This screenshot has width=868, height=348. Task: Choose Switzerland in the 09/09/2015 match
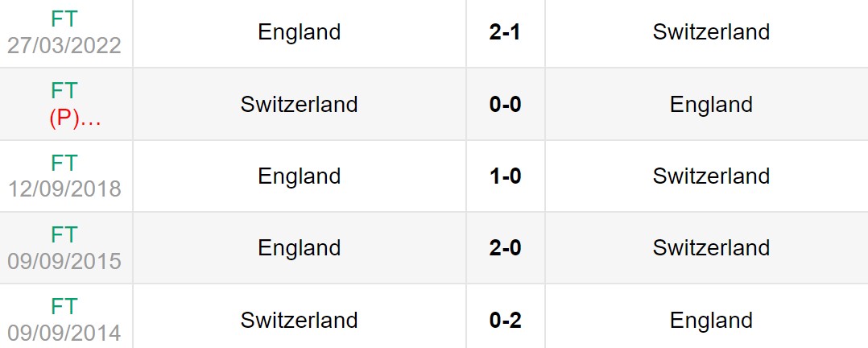click(x=711, y=248)
